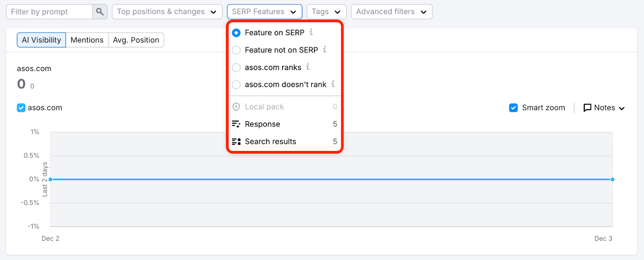
Task: Click info icon beside Feature not on SERP
Action: tap(325, 50)
